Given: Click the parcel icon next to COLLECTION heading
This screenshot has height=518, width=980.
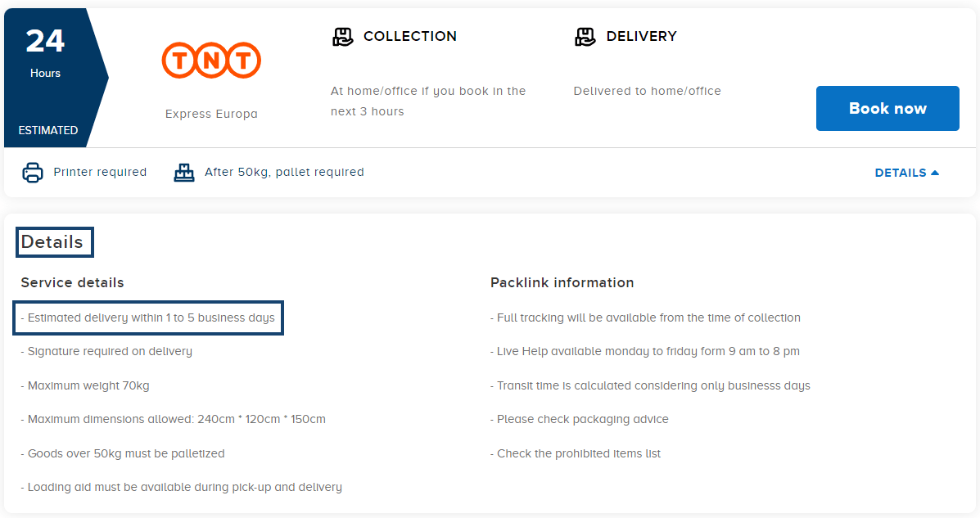Looking at the screenshot, I should coord(343,36).
